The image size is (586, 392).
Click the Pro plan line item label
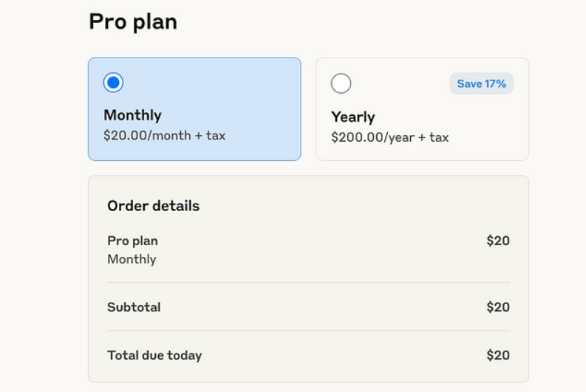(x=132, y=241)
